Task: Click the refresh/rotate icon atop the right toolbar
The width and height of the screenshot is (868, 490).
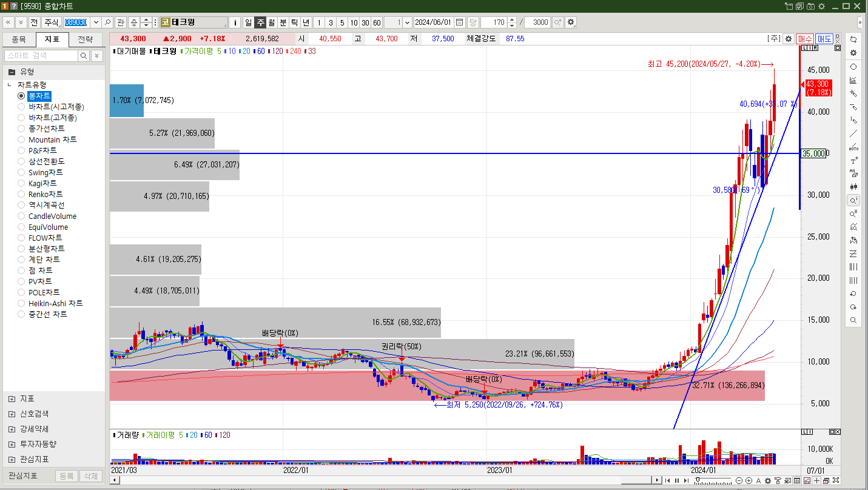Action: [853, 39]
